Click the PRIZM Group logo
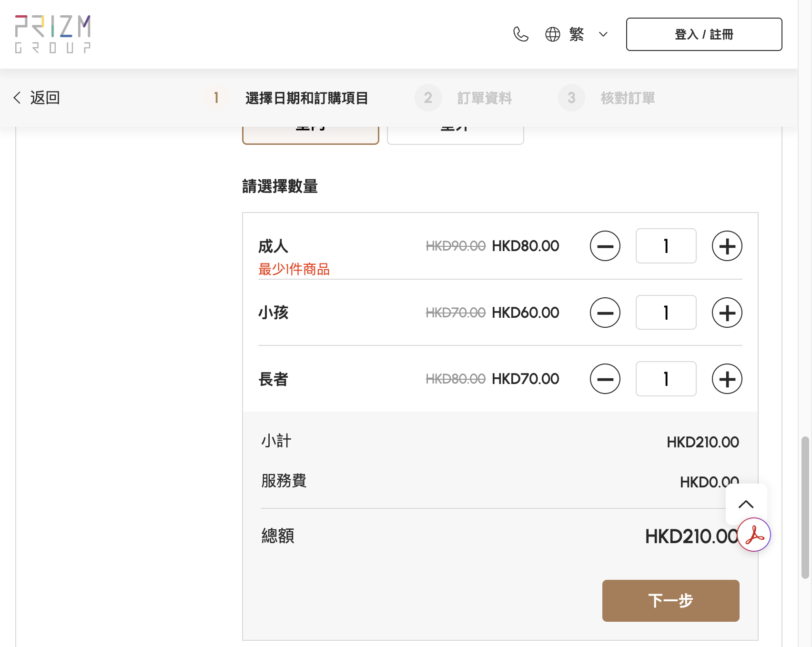 52,34
